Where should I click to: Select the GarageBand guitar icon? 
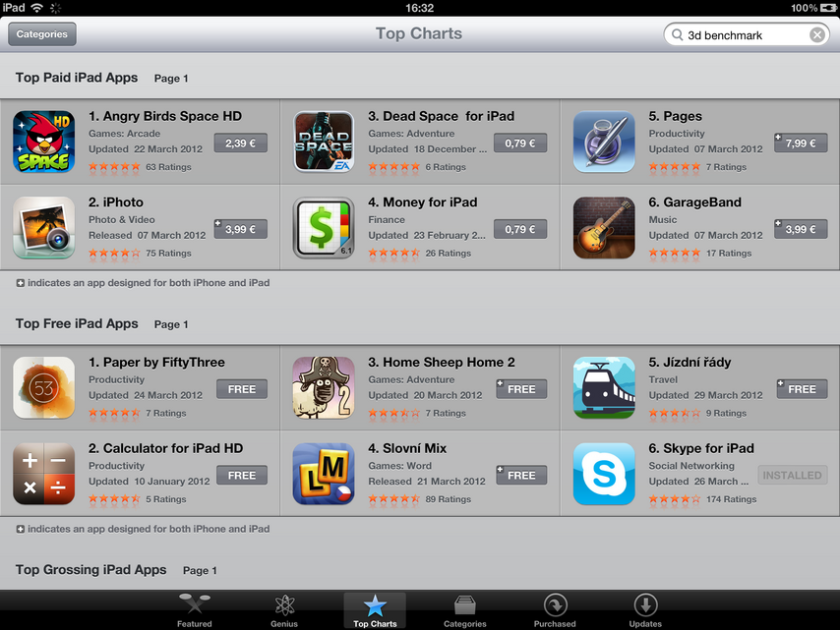(x=604, y=227)
